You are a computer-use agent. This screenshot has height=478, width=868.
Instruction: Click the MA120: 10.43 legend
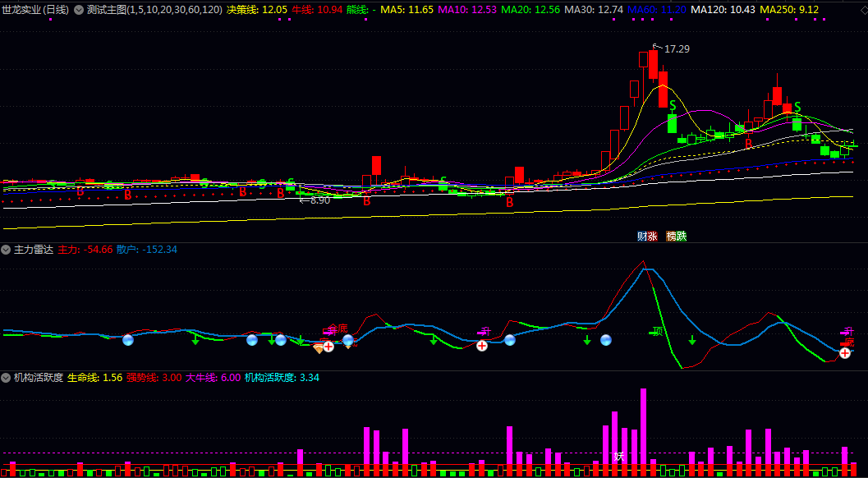723,9
